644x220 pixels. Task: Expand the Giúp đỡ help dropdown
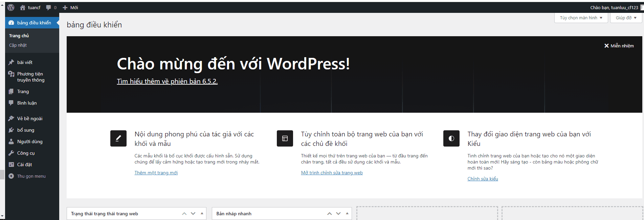tap(626, 18)
